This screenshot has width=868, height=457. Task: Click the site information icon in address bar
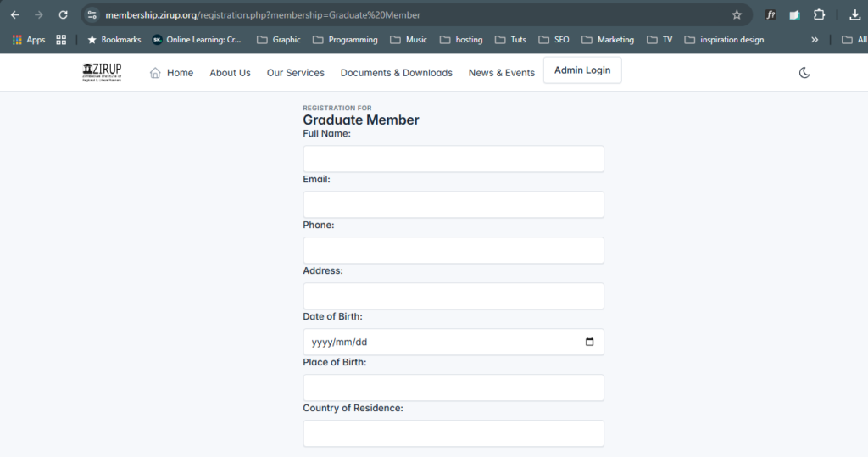[x=92, y=15]
